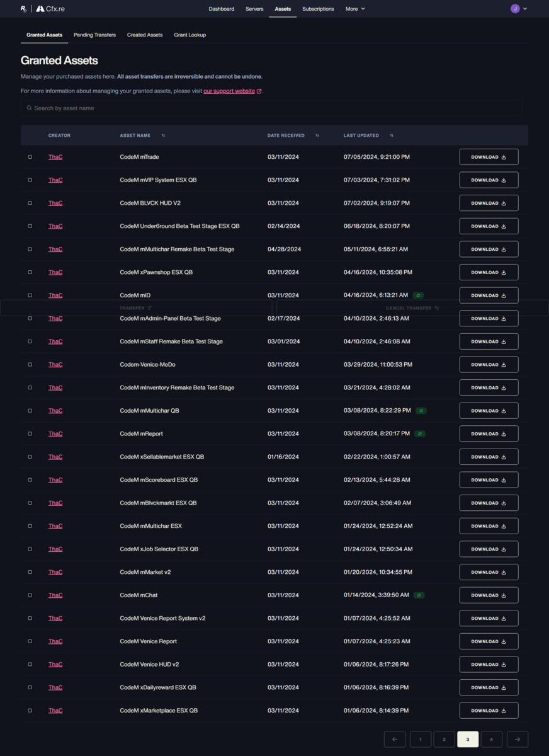Open the Dashboard nav item
549x756 pixels.
click(222, 9)
